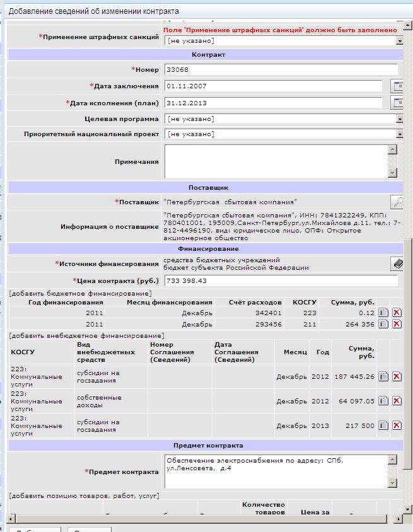The image size is (413, 532).
Task: Click link добавить бюджетное финансирование
Action: (81, 294)
